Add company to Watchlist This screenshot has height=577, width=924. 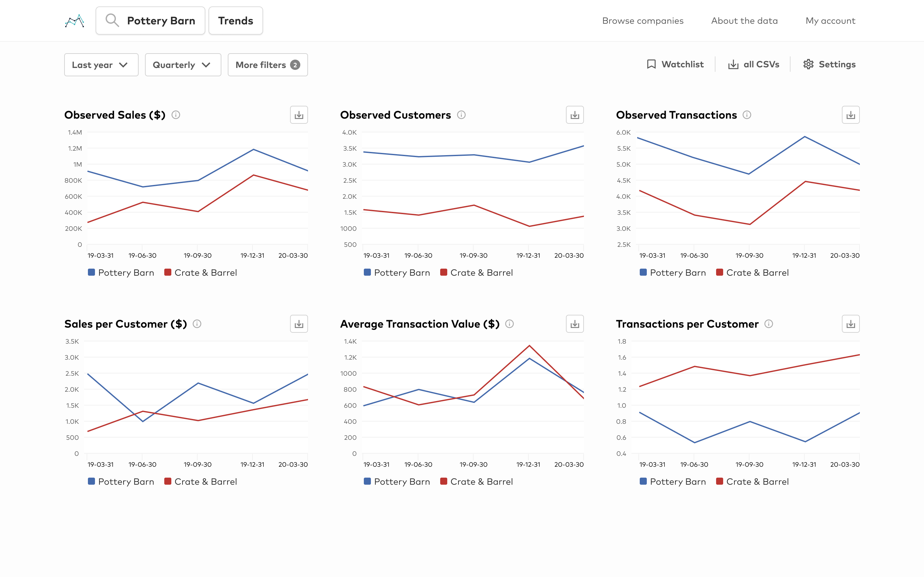(x=675, y=64)
